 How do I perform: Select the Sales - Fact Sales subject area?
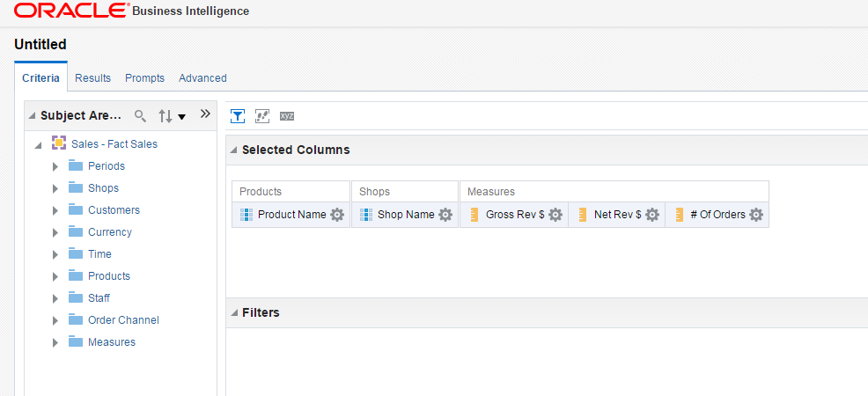(x=114, y=143)
